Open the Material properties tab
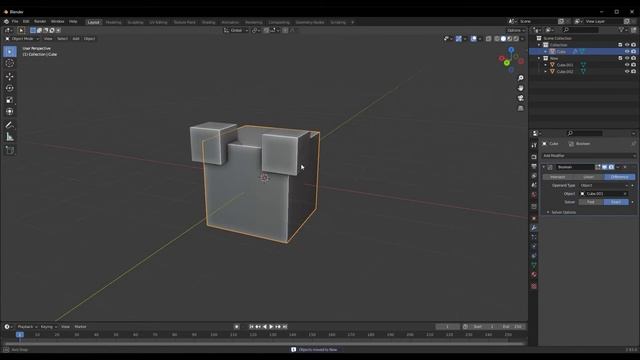Screen dimensions: 640x360 tap(534, 275)
